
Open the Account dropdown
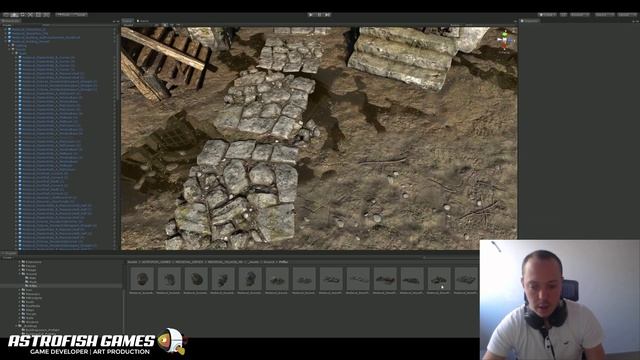[x=580, y=15]
